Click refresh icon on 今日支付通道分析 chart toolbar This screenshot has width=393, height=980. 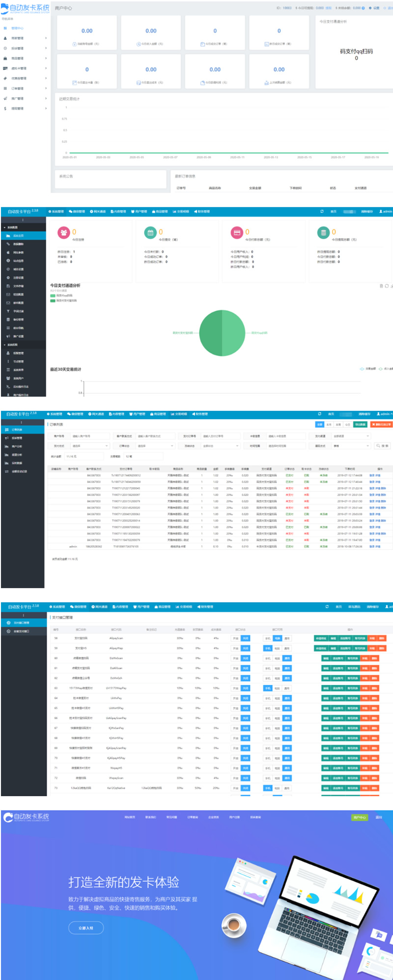[x=387, y=286]
